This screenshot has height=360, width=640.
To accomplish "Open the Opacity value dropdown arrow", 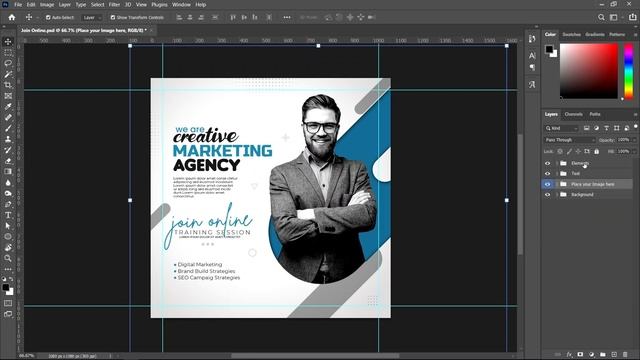I will 634,140.
